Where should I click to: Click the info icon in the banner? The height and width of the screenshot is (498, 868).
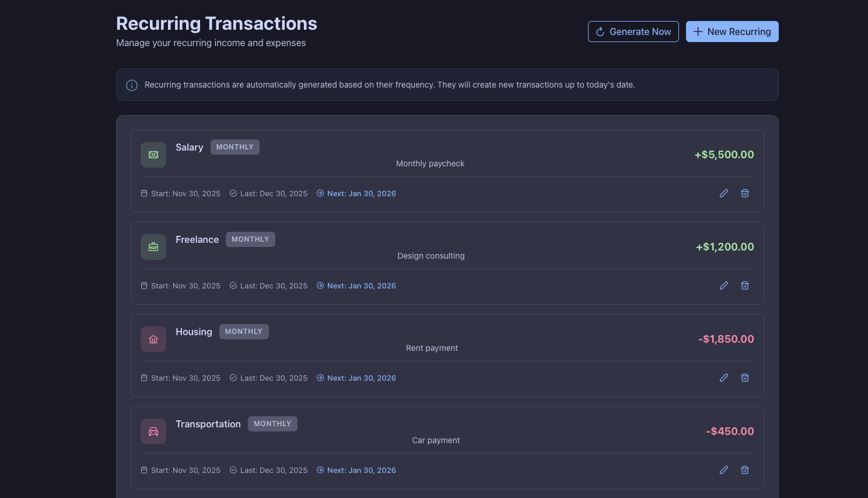pyautogui.click(x=132, y=85)
